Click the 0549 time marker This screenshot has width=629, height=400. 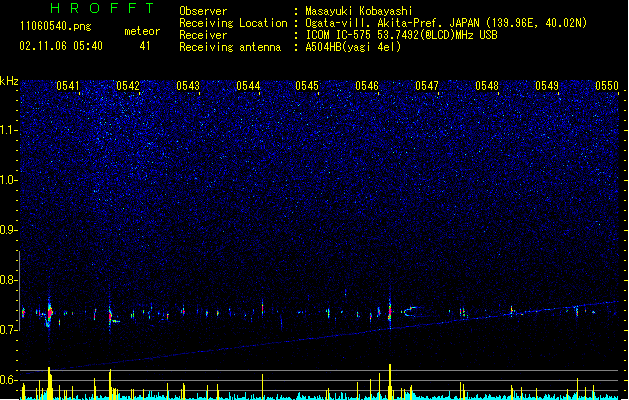point(547,86)
